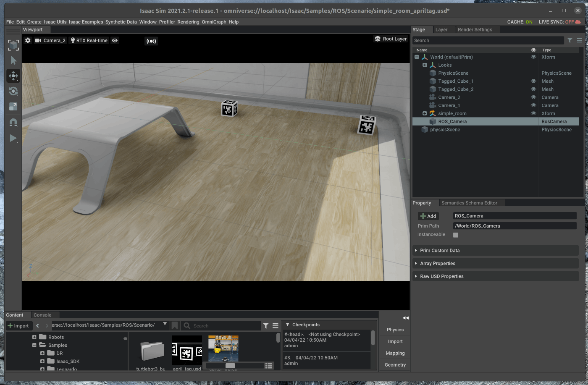Expand the simple_room tree node

(x=425, y=113)
